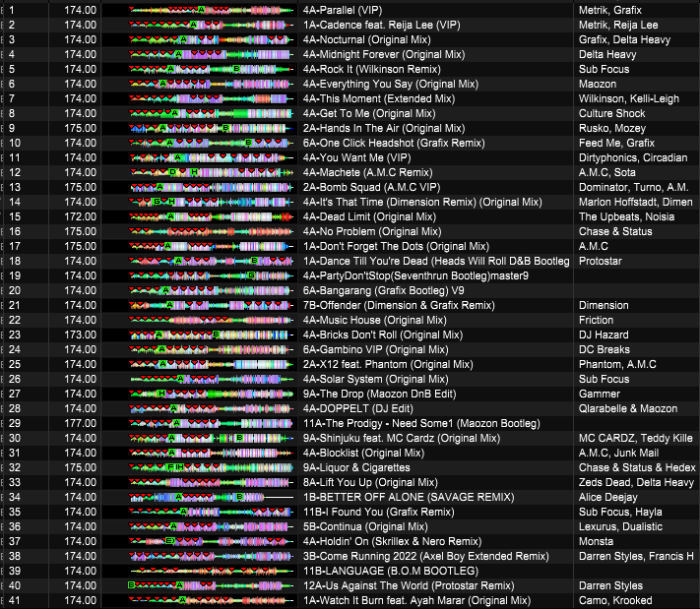Select '11B-I Found You (Grafix Remix)'
700x609 pixels.
click(379, 512)
